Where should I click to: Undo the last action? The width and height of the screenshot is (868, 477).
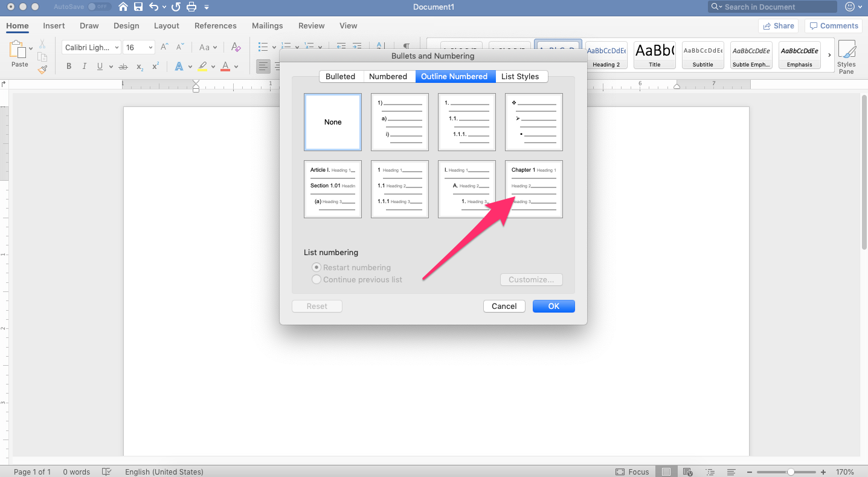[x=154, y=7]
